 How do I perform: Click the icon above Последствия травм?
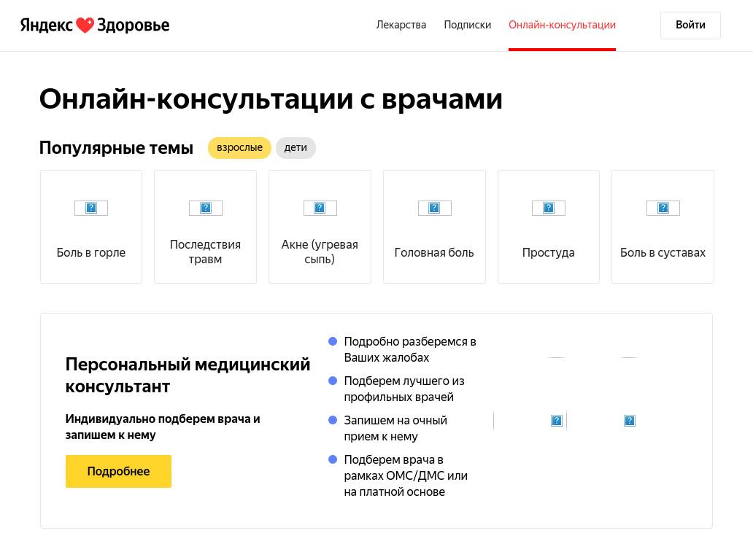205,208
